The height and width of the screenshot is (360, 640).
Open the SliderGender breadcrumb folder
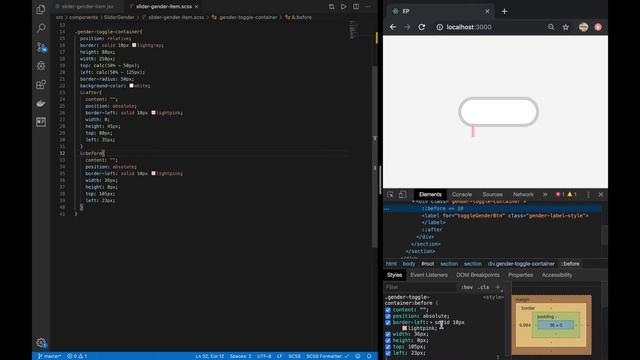pos(119,18)
